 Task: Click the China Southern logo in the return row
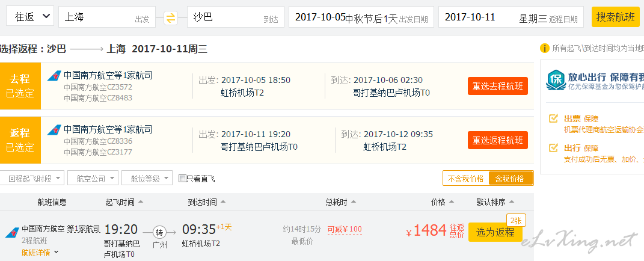pyautogui.click(x=54, y=130)
